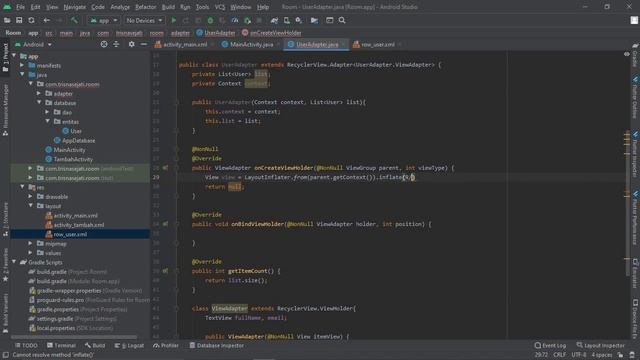
Task: Open the Logcat tool window
Action: click(129, 345)
